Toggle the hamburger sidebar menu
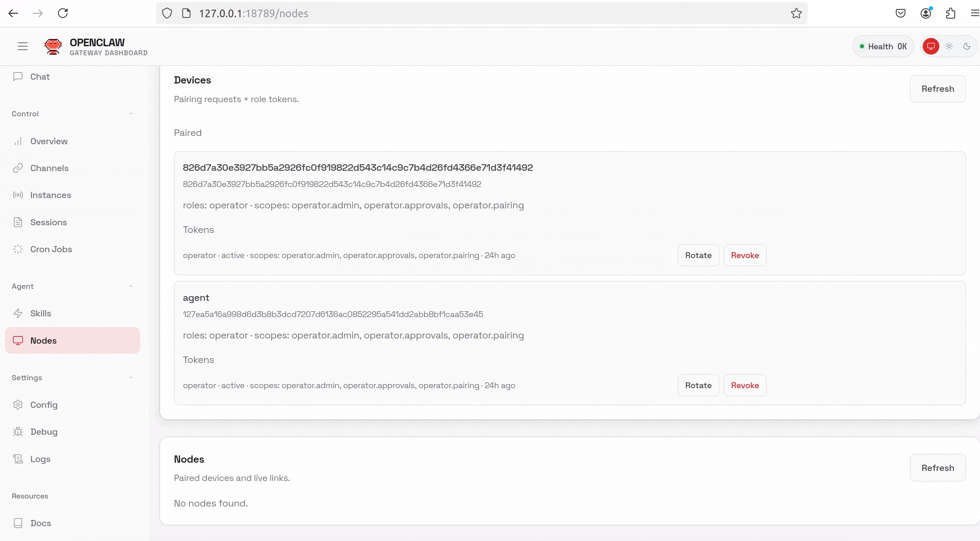 coord(23,47)
